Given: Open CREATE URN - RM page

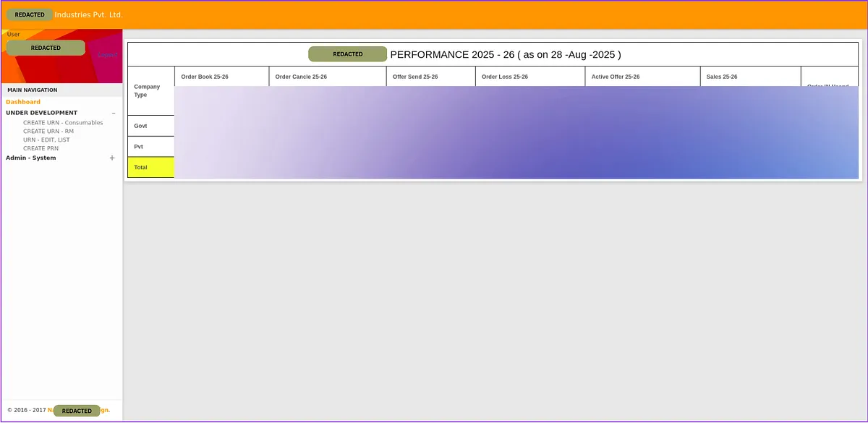Looking at the screenshot, I should click(48, 132).
